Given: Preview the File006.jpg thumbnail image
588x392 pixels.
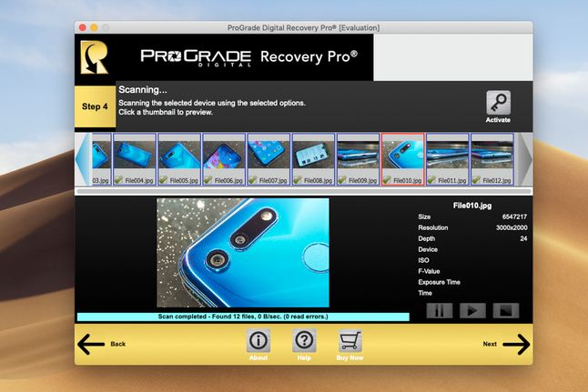Looking at the screenshot, I should click(x=224, y=155).
